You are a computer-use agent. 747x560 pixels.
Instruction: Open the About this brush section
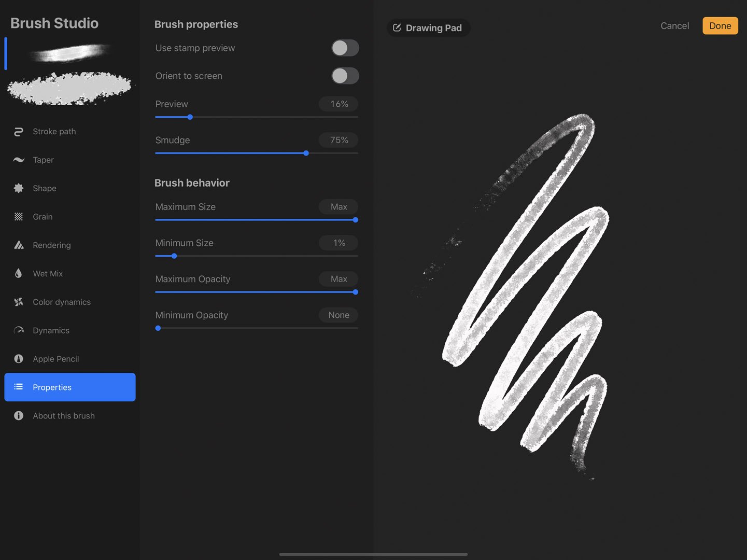point(63,415)
